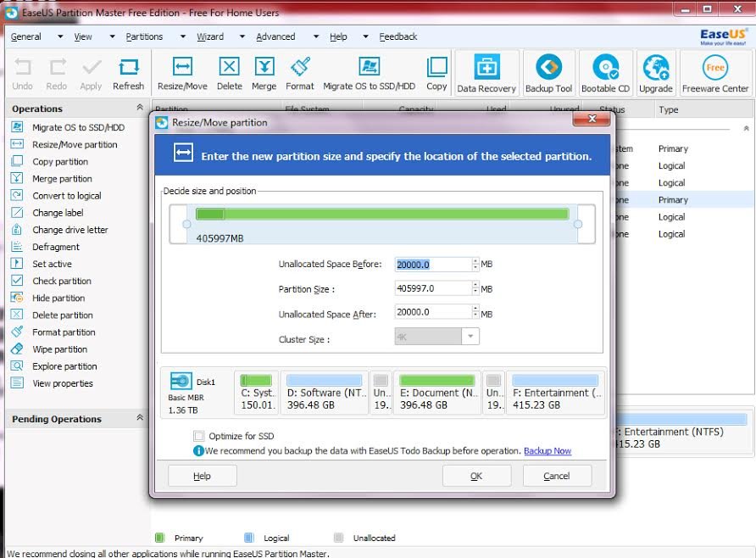Screen dimensions: 756x558
Task: Click the Upgrade globe icon
Action: tap(656, 67)
